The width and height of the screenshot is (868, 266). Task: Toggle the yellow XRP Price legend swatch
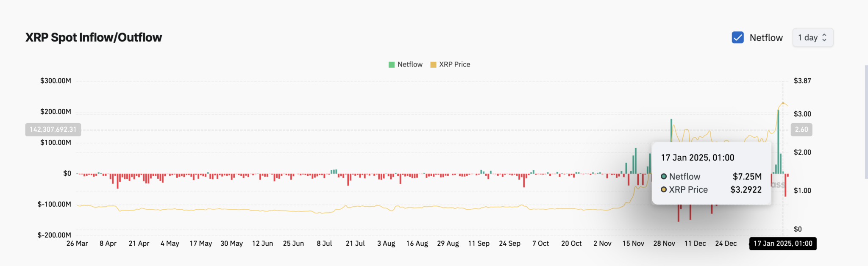[433, 65]
